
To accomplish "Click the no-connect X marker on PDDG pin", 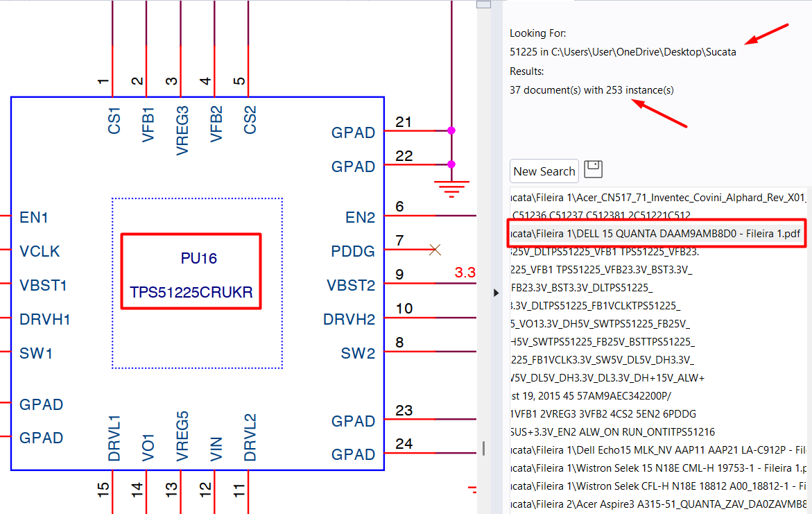I will point(435,250).
